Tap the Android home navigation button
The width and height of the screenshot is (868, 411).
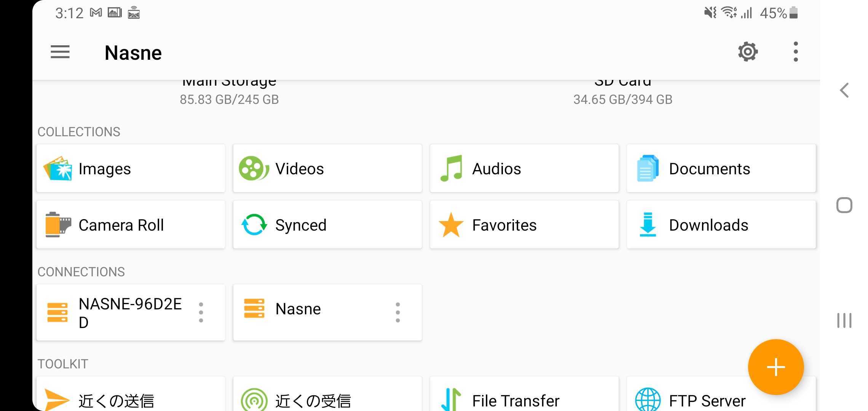coord(844,205)
